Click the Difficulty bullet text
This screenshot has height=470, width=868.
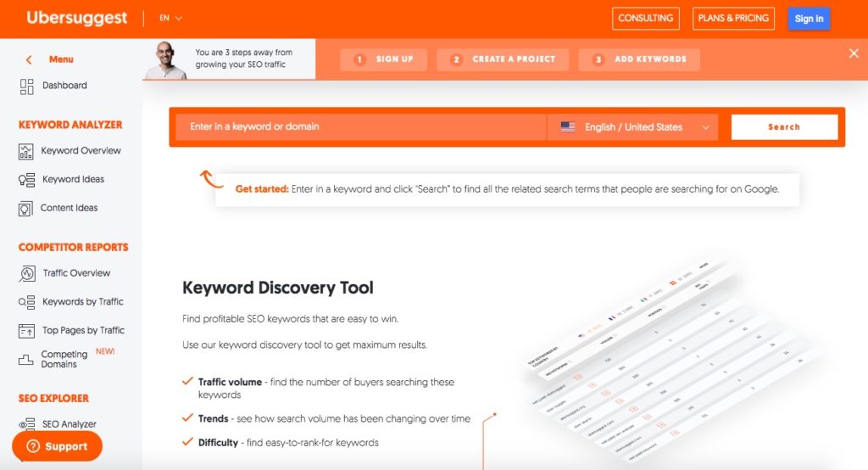[288, 442]
